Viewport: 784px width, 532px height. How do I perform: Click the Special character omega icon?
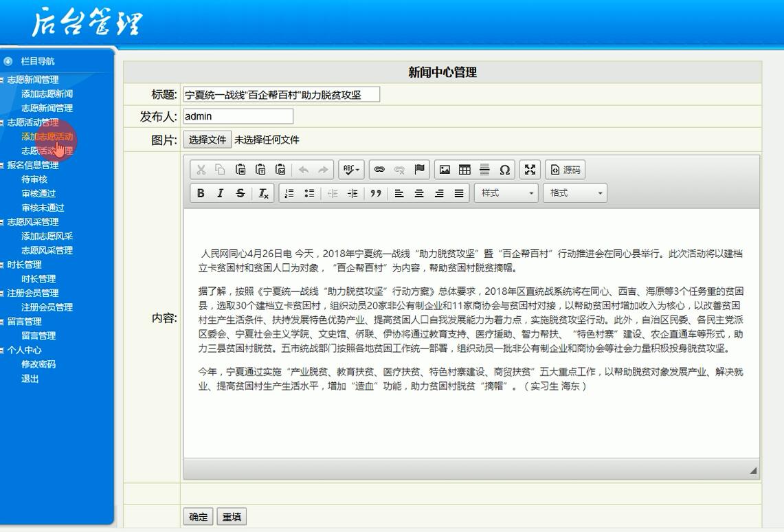click(x=504, y=170)
